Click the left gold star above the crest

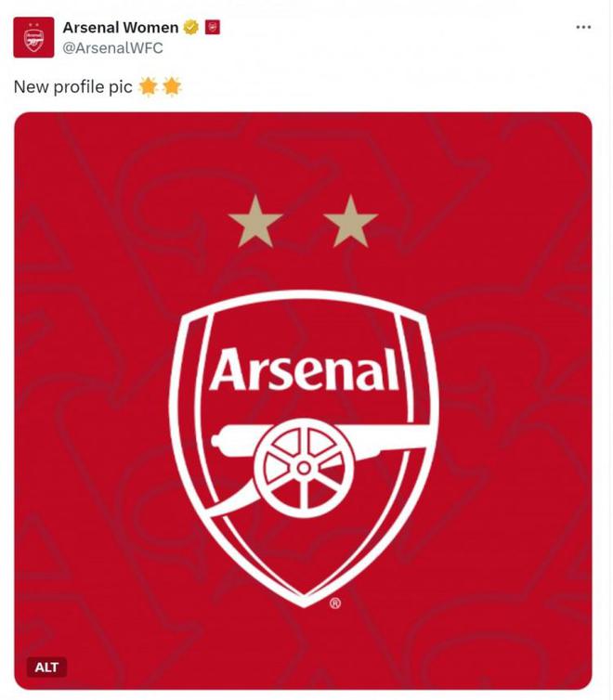[255, 223]
